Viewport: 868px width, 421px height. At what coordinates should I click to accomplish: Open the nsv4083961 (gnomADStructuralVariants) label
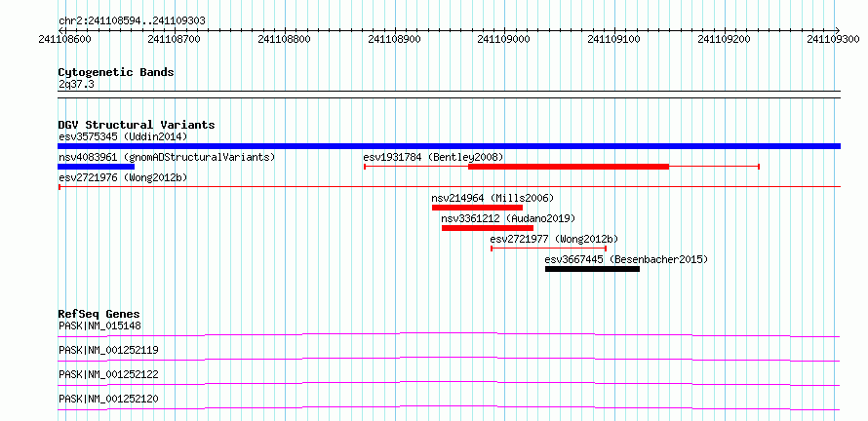pos(167,157)
